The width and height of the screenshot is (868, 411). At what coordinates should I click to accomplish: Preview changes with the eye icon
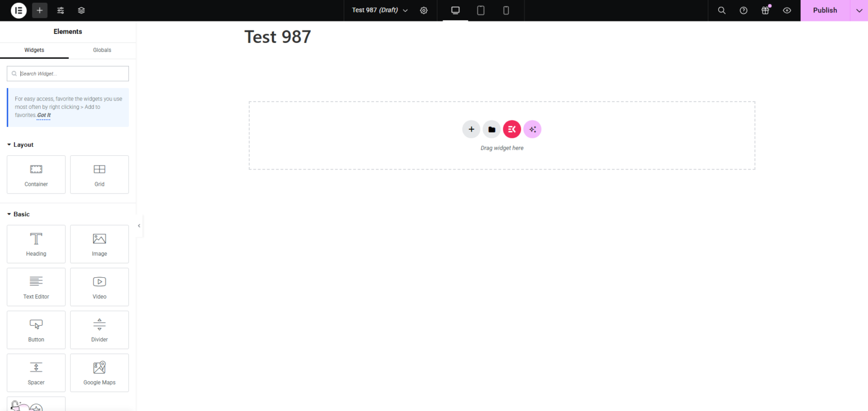787,10
